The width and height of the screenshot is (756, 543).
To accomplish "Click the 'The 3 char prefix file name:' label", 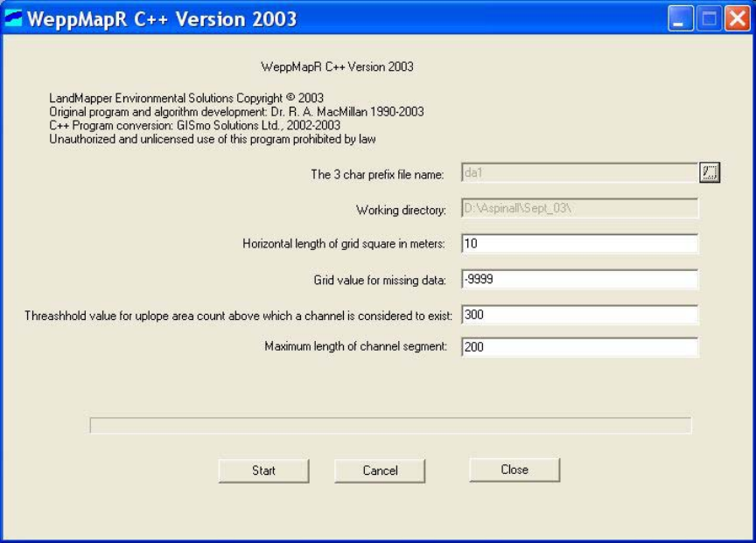I will point(377,174).
